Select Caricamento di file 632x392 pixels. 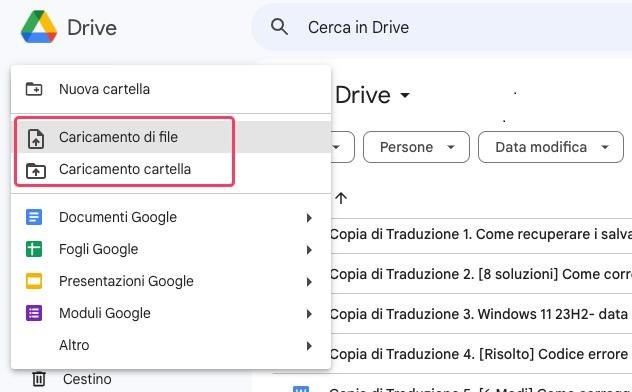[171, 137]
